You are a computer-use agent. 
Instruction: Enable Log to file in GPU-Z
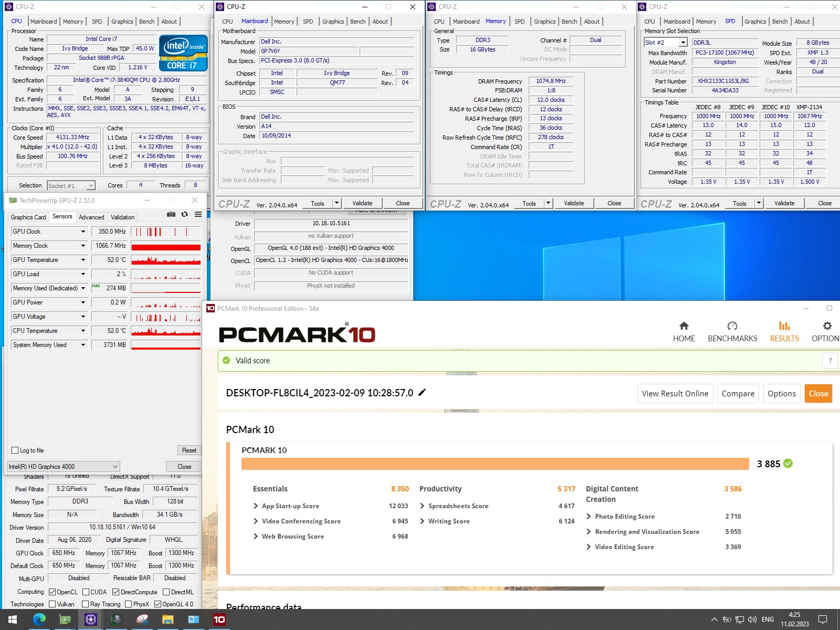[15, 450]
